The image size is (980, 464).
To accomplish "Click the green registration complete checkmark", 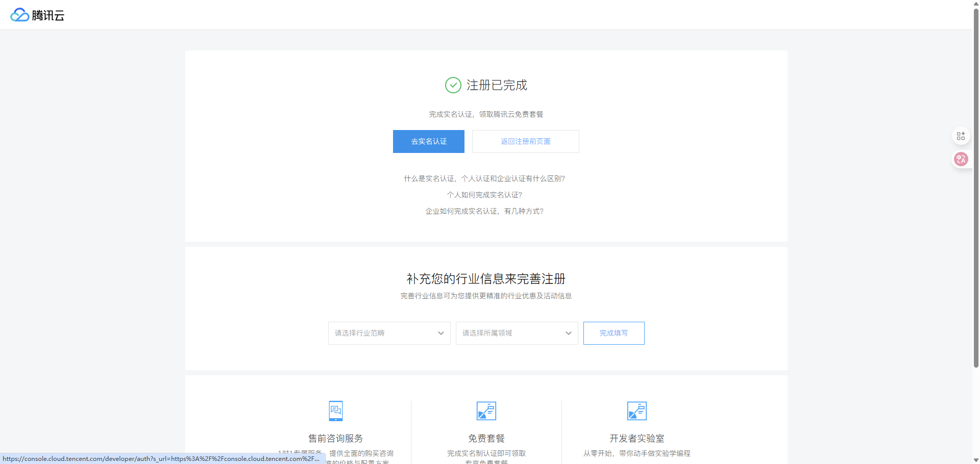I will [x=453, y=85].
